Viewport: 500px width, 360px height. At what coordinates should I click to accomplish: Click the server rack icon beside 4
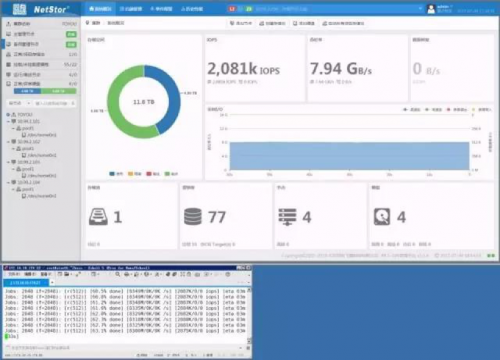(x=287, y=217)
